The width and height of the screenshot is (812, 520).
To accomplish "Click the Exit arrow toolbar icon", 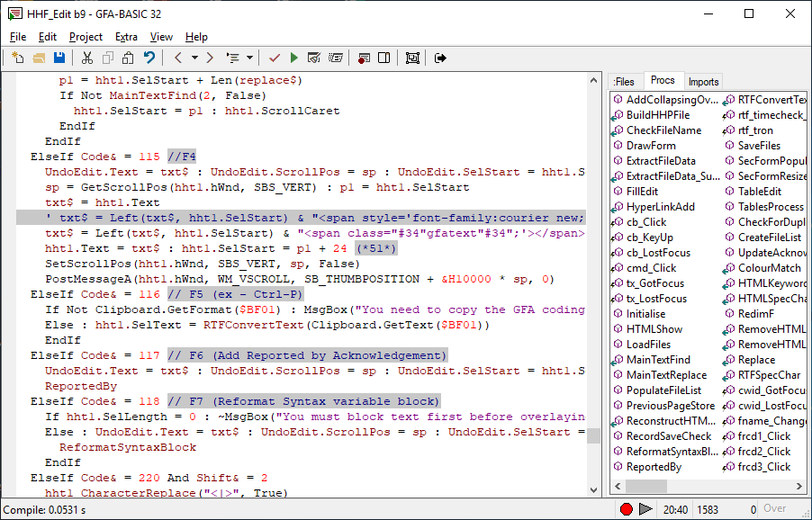I will coord(440,58).
